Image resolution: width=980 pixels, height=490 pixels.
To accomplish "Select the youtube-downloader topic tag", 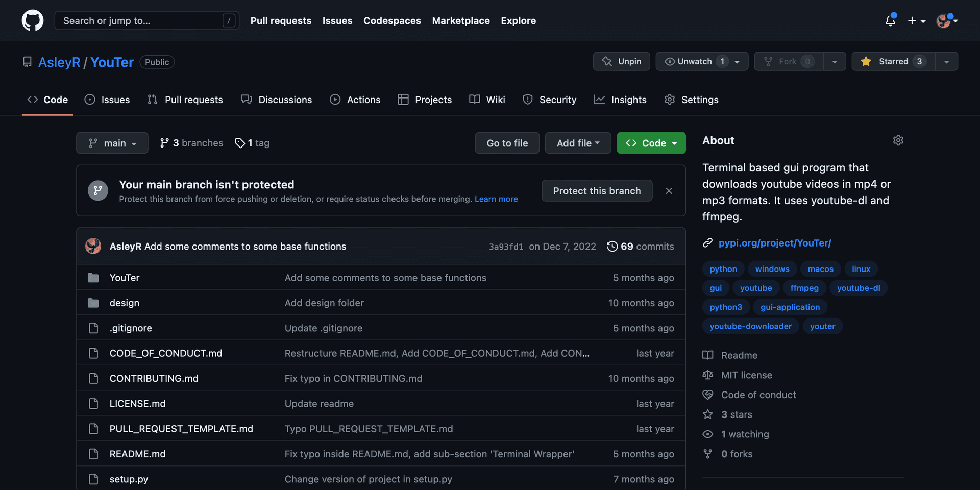I will click(x=750, y=326).
